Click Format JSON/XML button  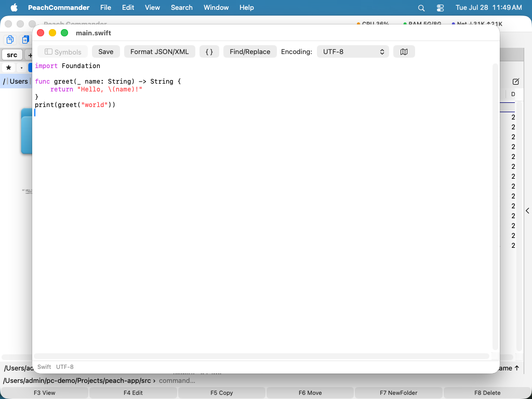pyautogui.click(x=159, y=51)
